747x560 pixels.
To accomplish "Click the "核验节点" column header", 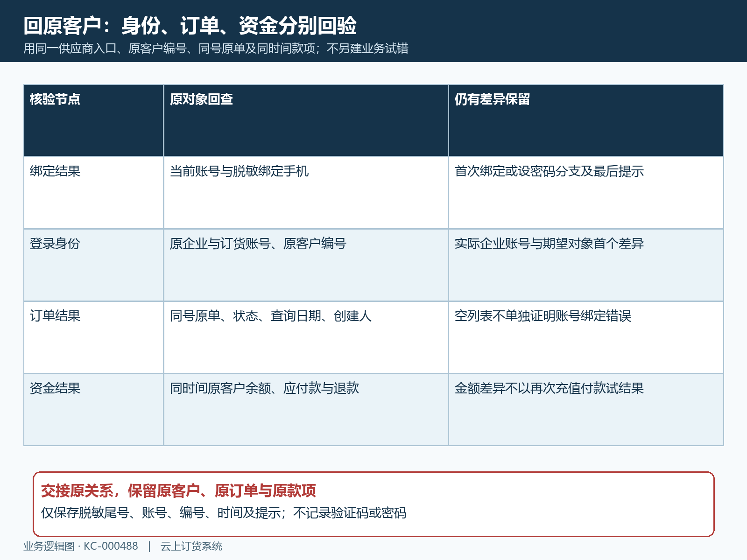I will click(x=93, y=120).
